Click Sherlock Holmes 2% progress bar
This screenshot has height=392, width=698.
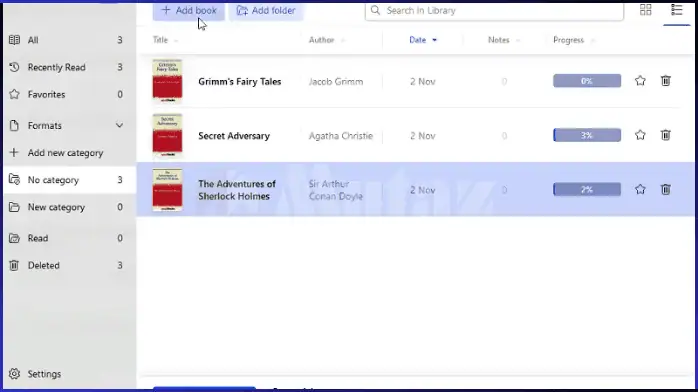coord(587,190)
